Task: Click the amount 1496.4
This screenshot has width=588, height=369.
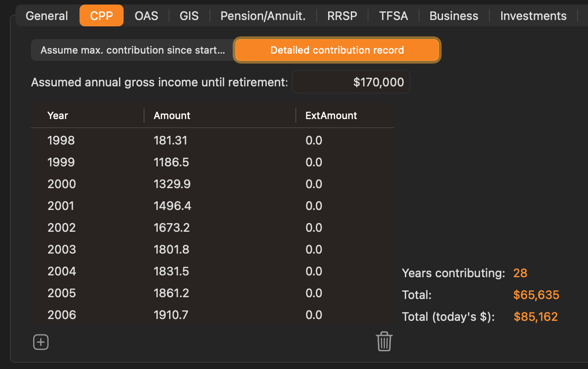Action: tap(172, 206)
